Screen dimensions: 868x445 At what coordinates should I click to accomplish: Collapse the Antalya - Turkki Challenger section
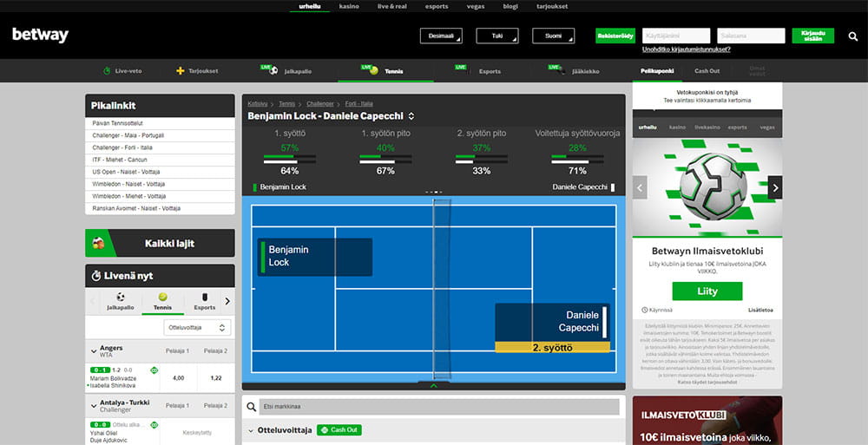[x=94, y=406]
